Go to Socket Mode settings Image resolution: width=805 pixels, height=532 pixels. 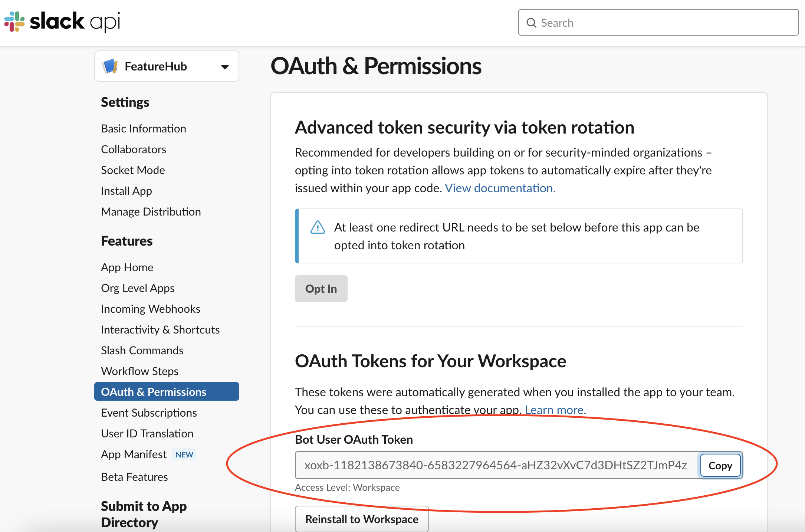click(x=133, y=170)
